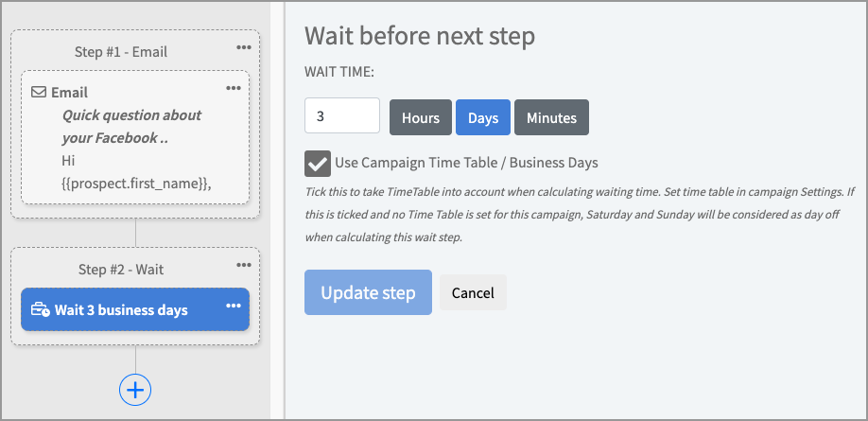
Task: Switch wait unit to Minutes
Action: pyautogui.click(x=551, y=117)
